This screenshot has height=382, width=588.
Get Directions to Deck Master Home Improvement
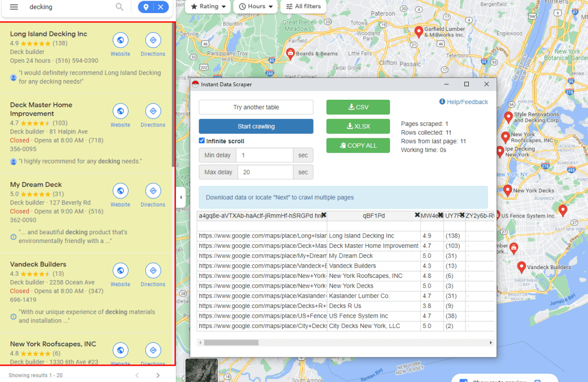pyautogui.click(x=153, y=112)
